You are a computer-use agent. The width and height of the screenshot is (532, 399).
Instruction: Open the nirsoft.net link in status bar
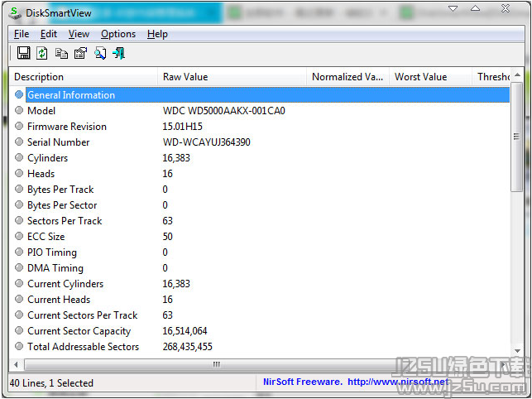point(398,382)
